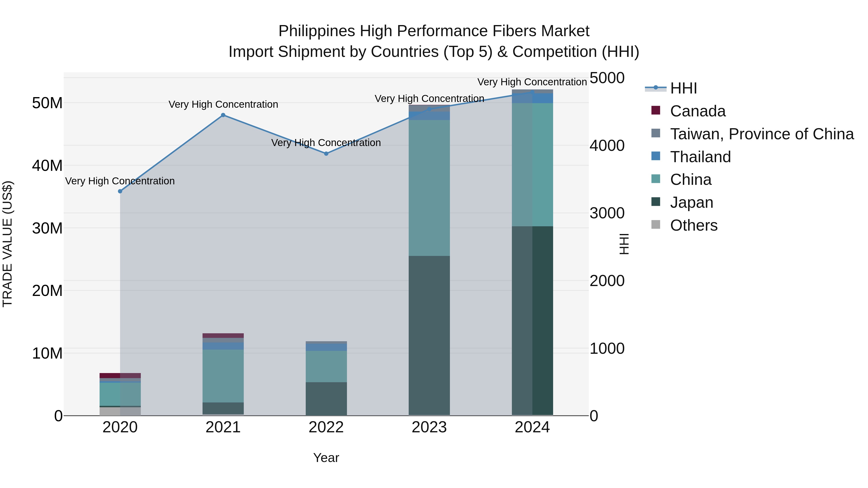Click Japan bar segment for 2022
Screen dimensions: 868x488
pos(326,399)
